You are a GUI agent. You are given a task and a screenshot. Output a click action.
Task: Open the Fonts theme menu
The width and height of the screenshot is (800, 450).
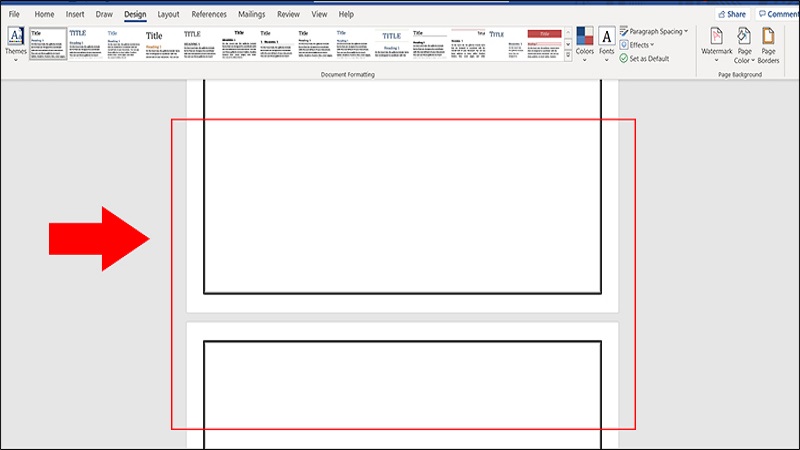pos(607,43)
